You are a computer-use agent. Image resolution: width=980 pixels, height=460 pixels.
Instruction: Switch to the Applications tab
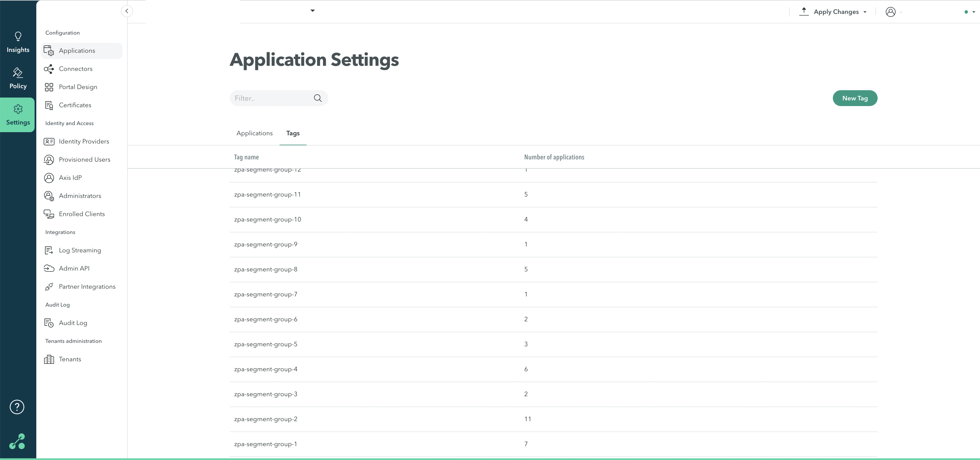(254, 133)
